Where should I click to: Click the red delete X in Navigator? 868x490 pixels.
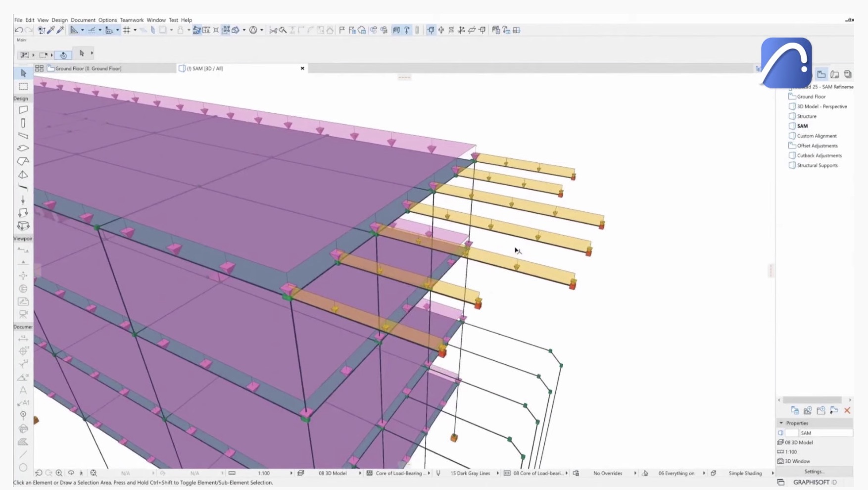pyautogui.click(x=847, y=410)
